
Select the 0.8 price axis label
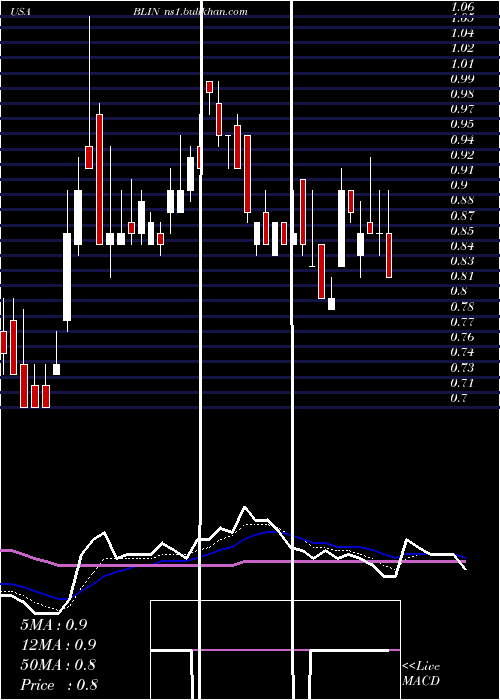(459, 292)
